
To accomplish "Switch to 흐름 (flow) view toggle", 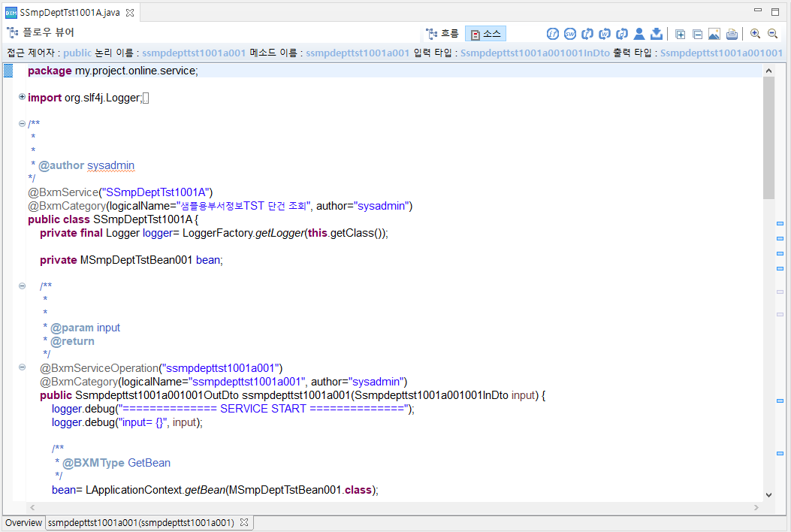I will (442, 34).
